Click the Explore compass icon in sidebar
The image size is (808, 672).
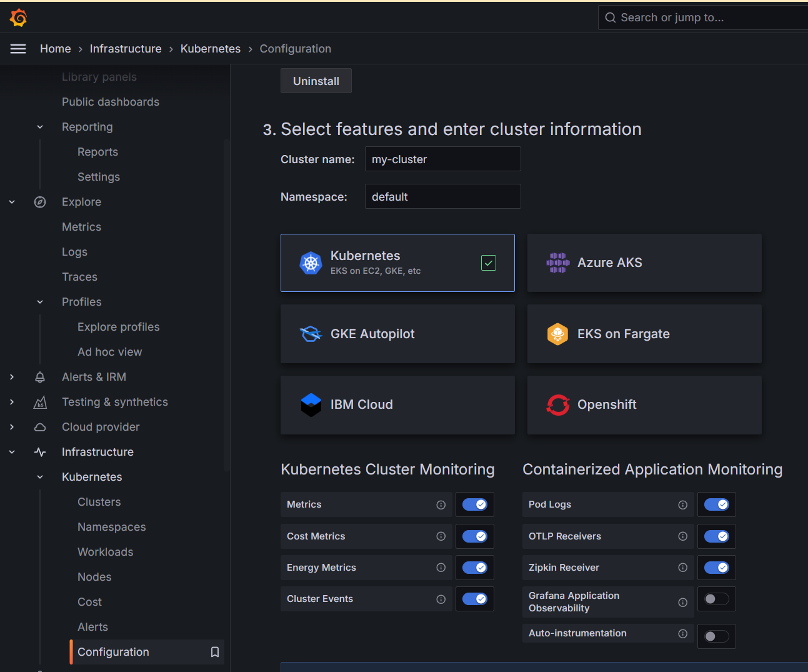(40, 202)
